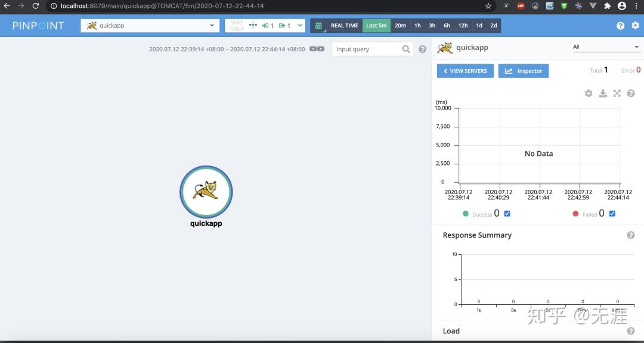The width and height of the screenshot is (644, 343).
Task: Uncheck the Success checkbox
Action: coord(507,213)
